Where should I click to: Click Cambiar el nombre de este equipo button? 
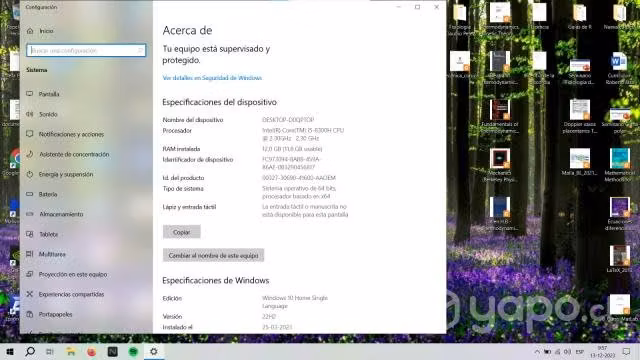213,255
